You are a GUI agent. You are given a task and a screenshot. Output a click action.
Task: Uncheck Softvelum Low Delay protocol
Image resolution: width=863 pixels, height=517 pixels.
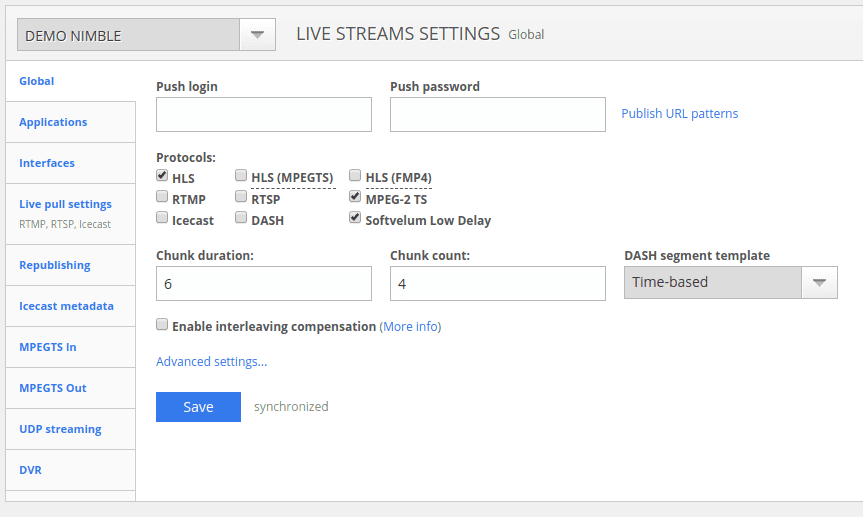(x=355, y=219)
